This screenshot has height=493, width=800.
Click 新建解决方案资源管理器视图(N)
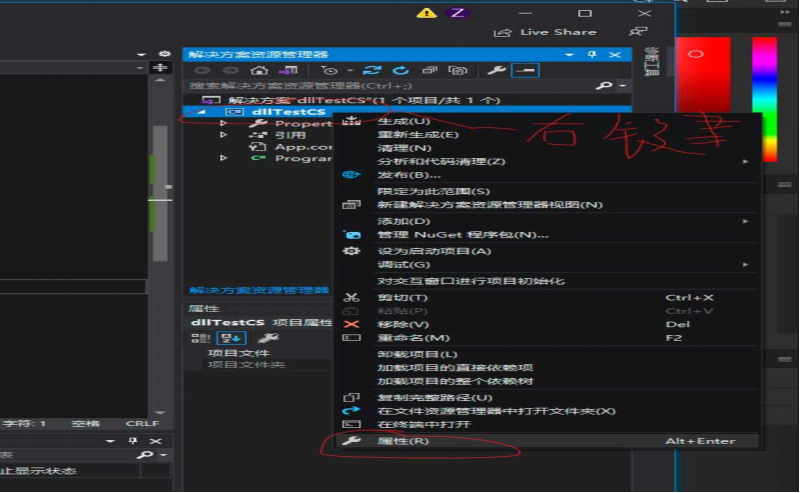click(548, 205)
